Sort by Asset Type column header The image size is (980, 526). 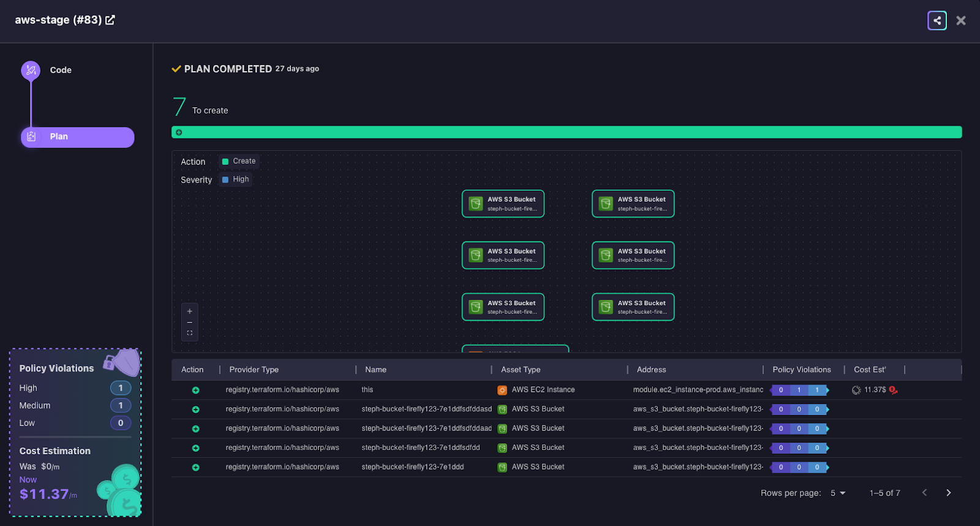coord(521,370)
